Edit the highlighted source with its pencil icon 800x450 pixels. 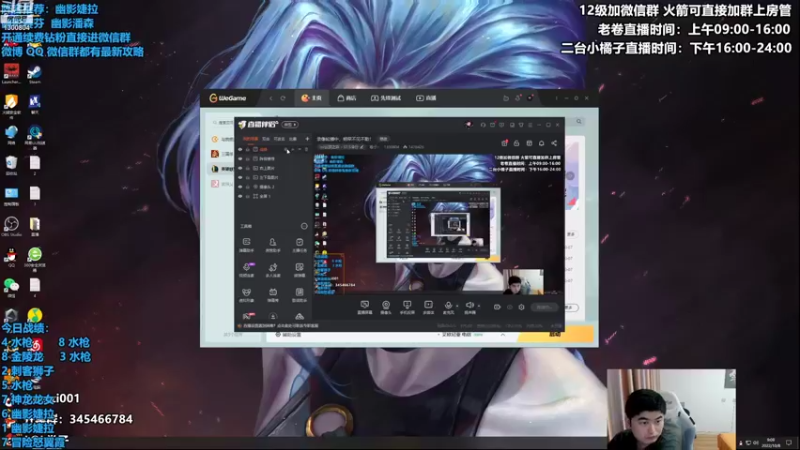pyautogui.click(x=287, y=149)
